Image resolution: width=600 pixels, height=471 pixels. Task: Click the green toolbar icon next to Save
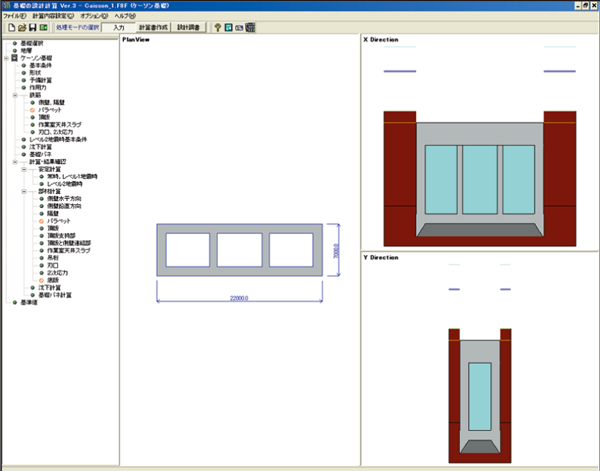[x=43, y=28]
